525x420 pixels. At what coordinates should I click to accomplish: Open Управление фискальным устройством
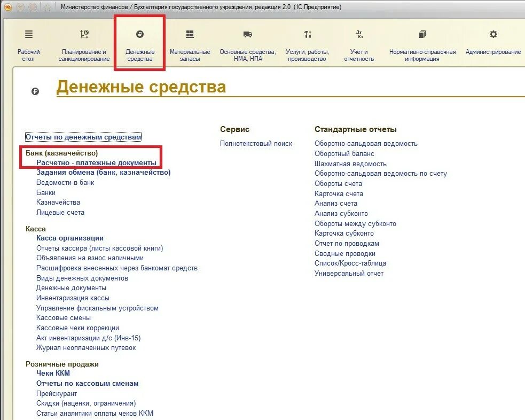pyautogui.click(x=97, y=308)
